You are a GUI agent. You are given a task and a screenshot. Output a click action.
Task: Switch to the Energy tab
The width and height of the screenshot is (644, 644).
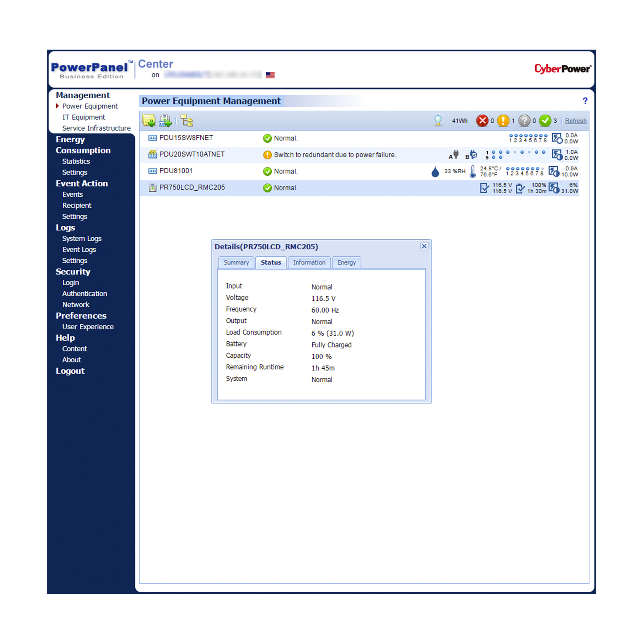pos(346,263)
